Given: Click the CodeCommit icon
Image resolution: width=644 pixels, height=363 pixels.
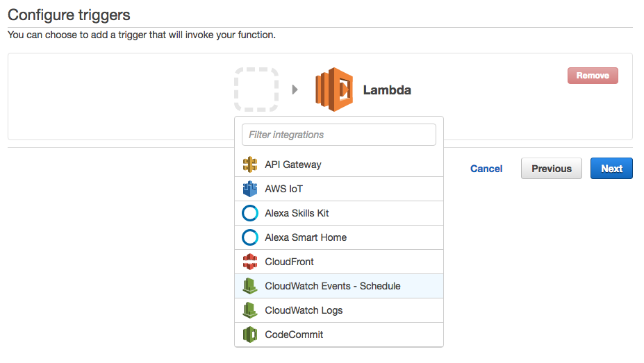Looking at the screenshot, I should (x=250, y=335).
